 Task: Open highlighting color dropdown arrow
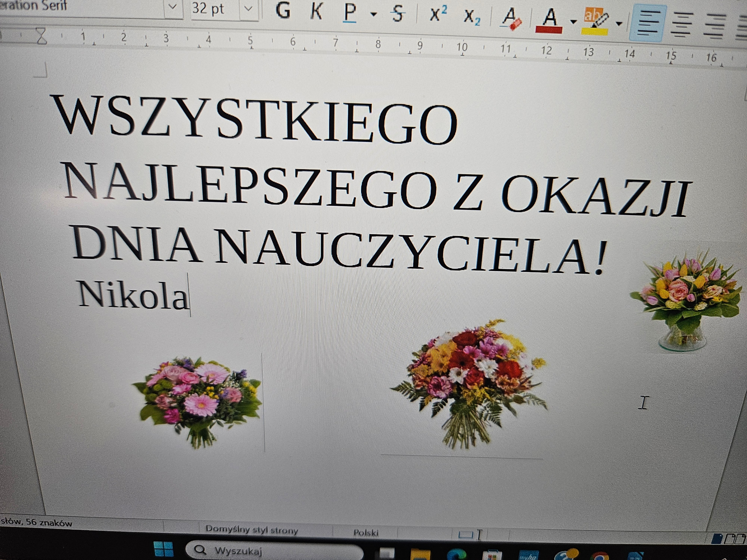click(619, 24)
